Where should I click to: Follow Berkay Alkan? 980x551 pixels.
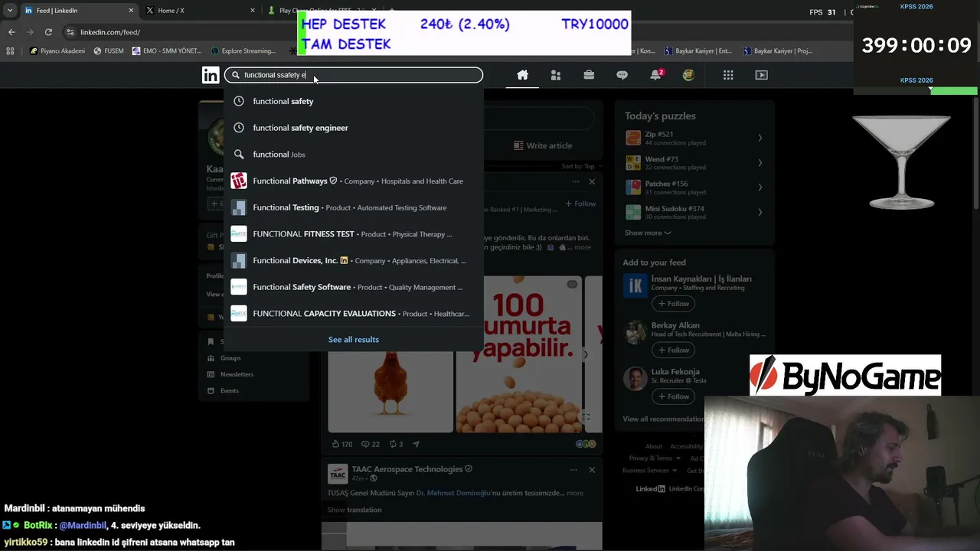[x=673, y=350]
